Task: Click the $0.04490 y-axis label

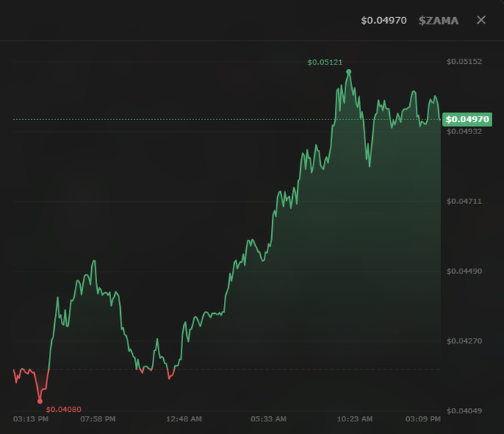Action: tap(464, 272)
